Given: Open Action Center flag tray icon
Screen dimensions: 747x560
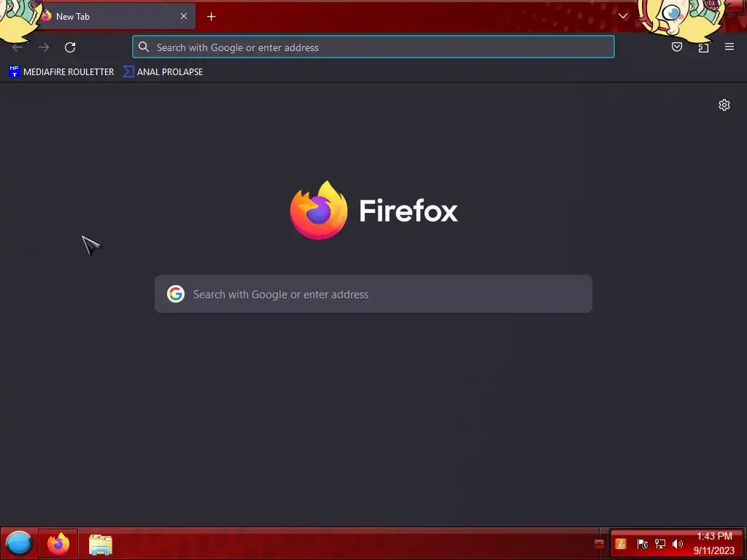Looking at the screenshot, I should point(642,544).
